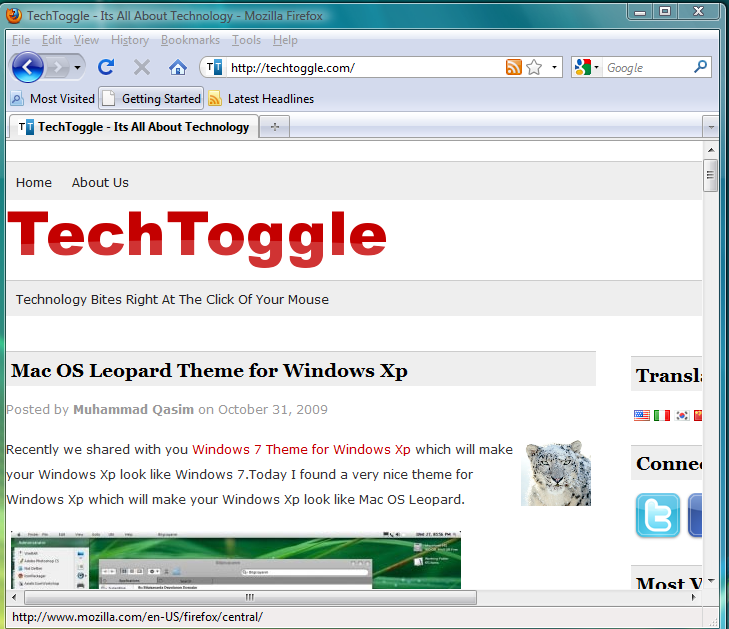Select the TechToggle - Its All About Technology tab
The image size is (729, 629).
click(x=134, y=126)
